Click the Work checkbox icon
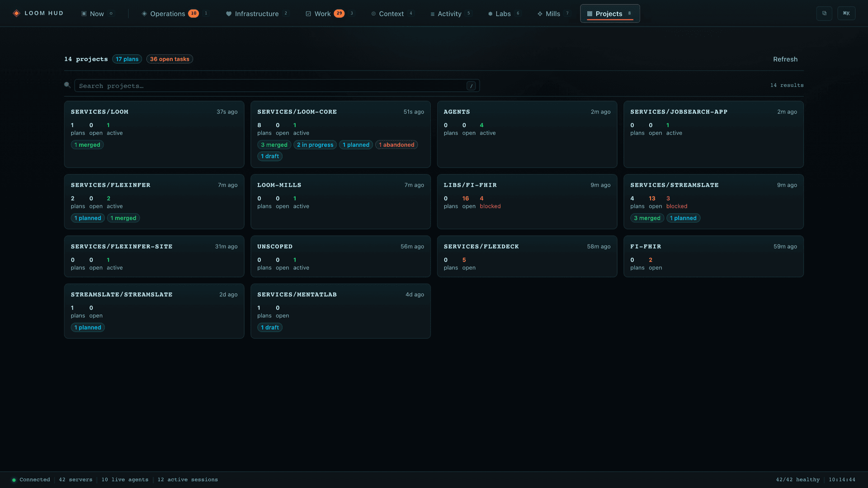 click(x=308, y=14)
